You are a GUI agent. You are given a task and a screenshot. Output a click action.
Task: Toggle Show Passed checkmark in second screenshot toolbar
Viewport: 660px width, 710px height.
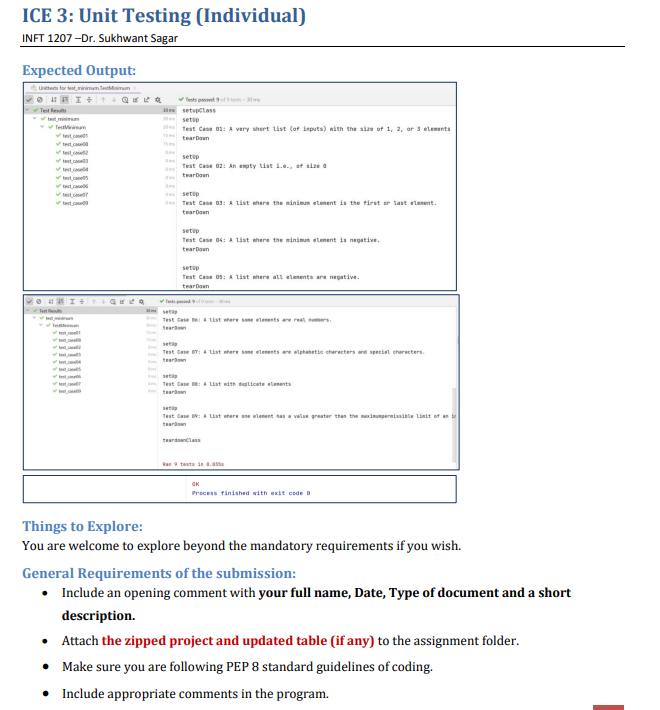(29, 302)
